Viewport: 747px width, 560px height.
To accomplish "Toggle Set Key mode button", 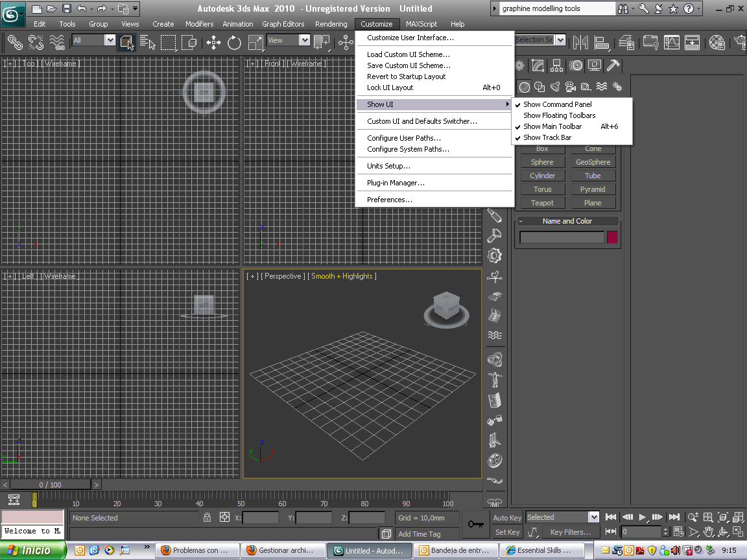I will click(x=507, y=532).
